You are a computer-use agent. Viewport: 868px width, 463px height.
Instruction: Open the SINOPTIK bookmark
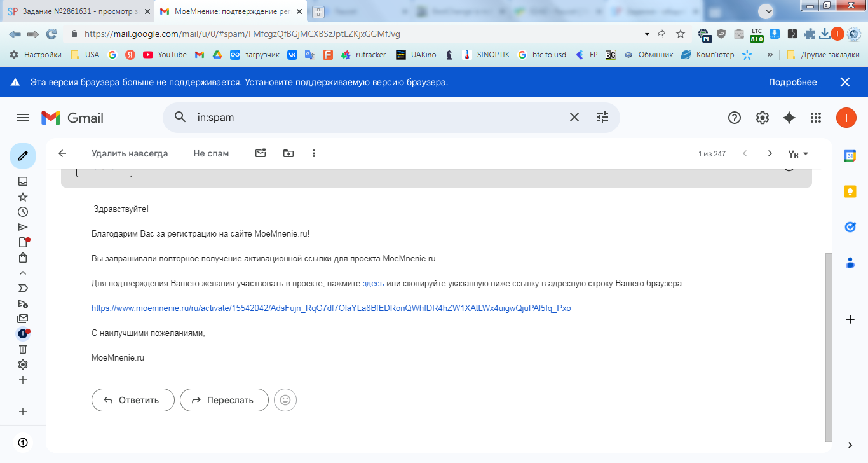point(486,55)
